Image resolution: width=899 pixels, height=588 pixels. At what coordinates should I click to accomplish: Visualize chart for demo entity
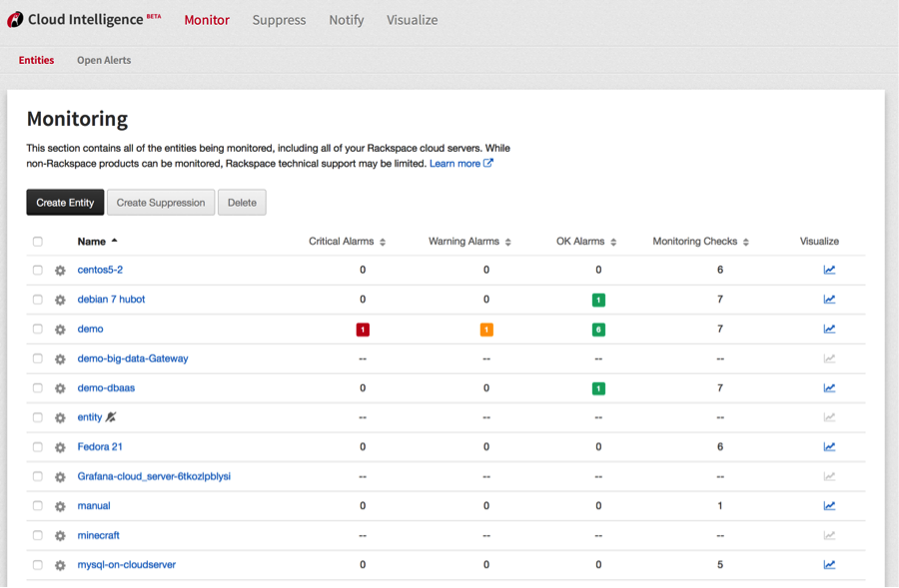tap(829, 329)
